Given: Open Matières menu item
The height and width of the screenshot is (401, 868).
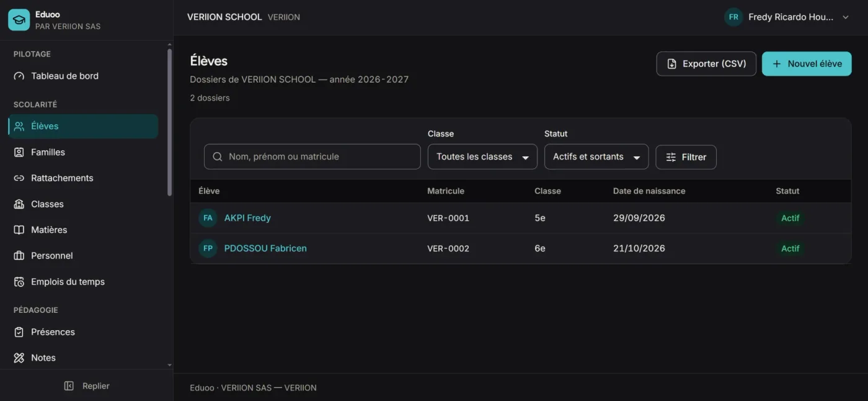Looking at the screenshot, I should (x=83, y=230).
